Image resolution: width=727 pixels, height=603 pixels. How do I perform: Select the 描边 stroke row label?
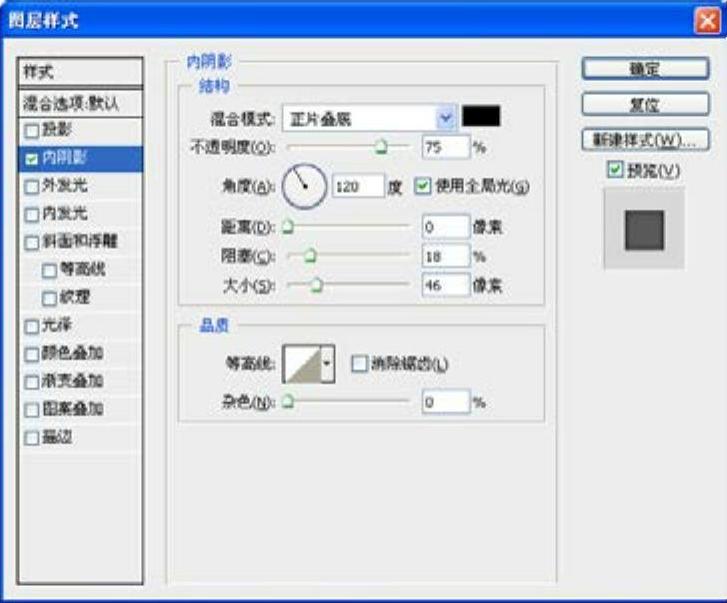pyautogui.click(x=57, y=437)
